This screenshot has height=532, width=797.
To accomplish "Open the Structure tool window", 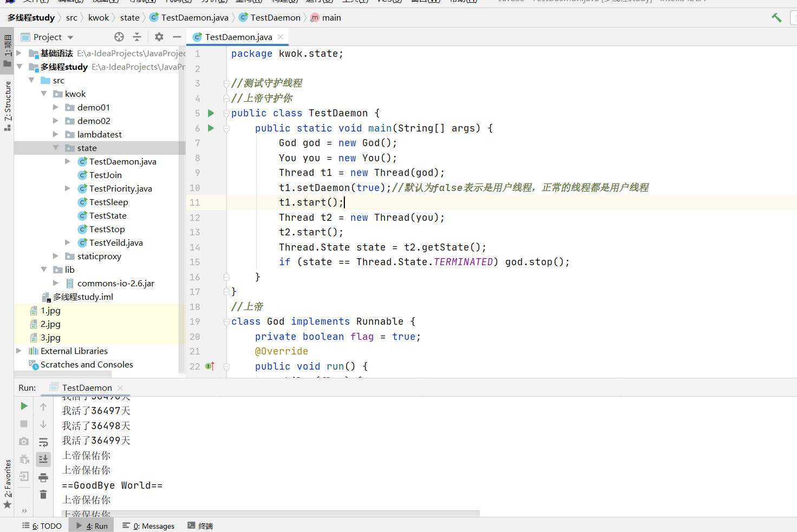I will 7,106.
